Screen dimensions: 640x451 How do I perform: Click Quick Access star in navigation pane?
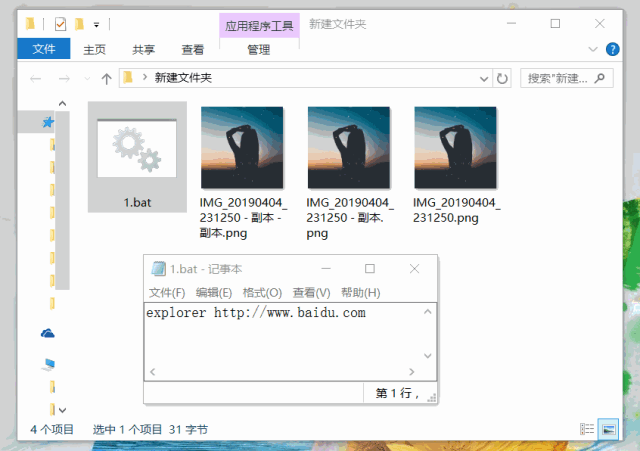pyautogui.click(x=48, y=122)
